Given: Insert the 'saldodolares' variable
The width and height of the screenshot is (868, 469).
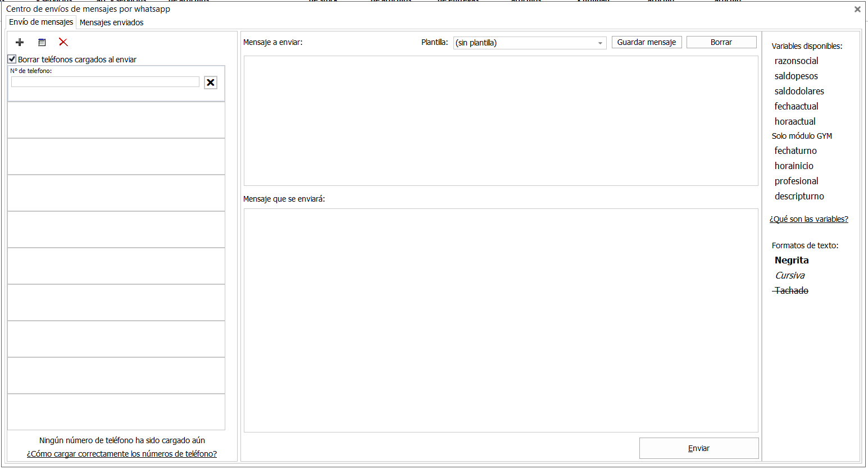Looking at the screenshot, I should click(x=799, y=91).
